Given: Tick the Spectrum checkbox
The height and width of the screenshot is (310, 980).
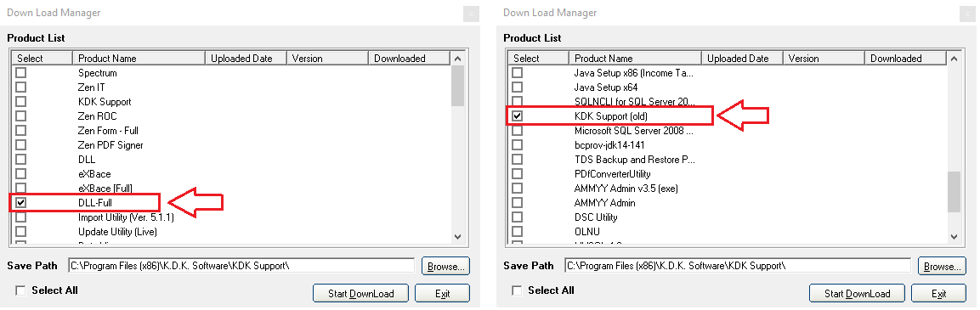Looking at the screenshot, I should [x=21, y=73].
